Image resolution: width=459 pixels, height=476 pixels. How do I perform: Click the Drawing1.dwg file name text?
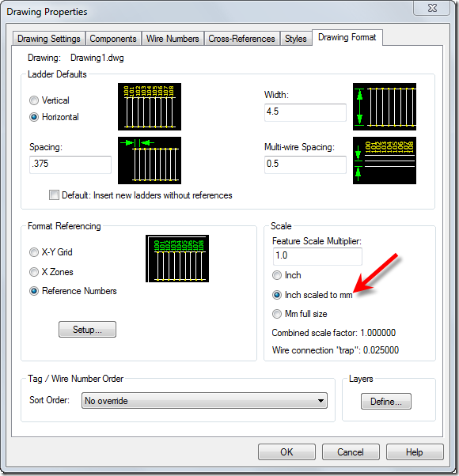pos(97,58)
